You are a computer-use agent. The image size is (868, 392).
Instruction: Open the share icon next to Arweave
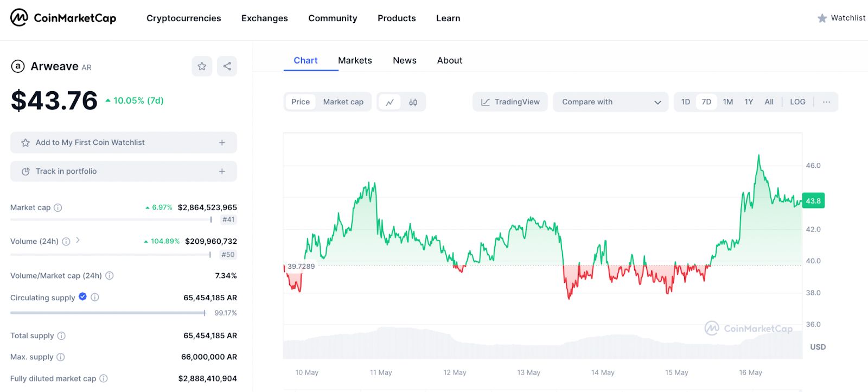tap(227, 66)
